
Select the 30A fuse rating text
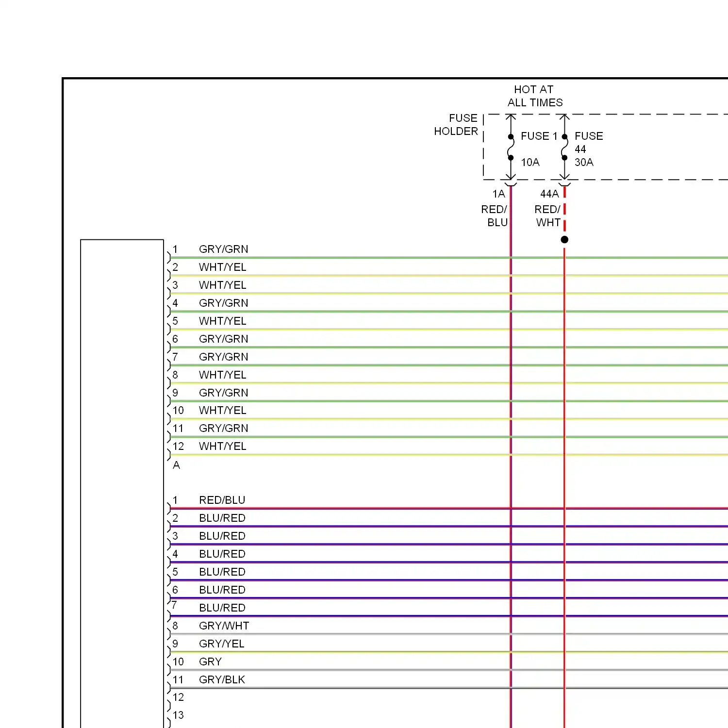(x=584, y=162)
